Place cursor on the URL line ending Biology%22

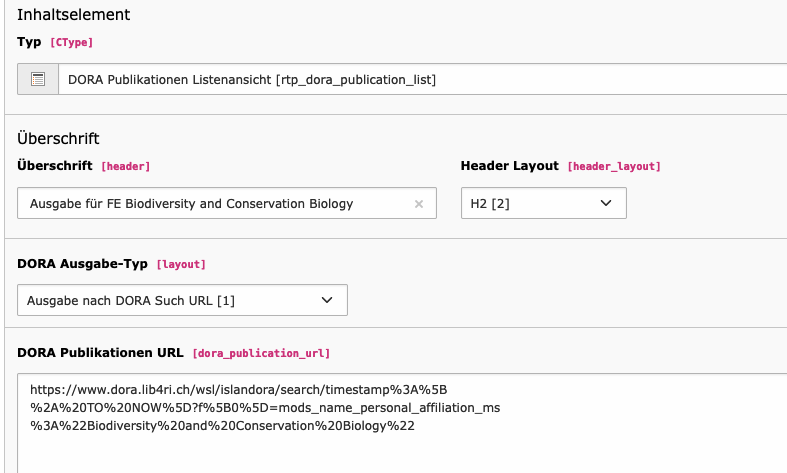pos(222,426)
